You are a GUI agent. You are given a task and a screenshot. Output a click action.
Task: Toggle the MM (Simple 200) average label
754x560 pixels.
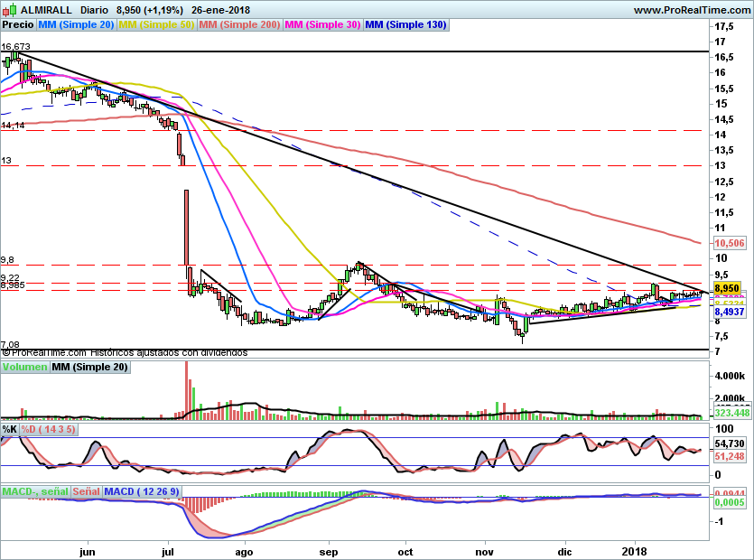[239, 25]
